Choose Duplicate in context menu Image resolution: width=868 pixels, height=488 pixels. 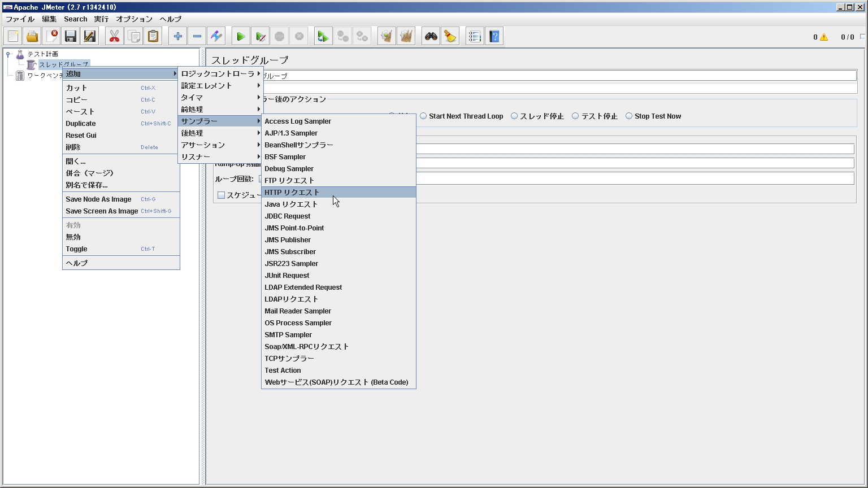[121, 124]
